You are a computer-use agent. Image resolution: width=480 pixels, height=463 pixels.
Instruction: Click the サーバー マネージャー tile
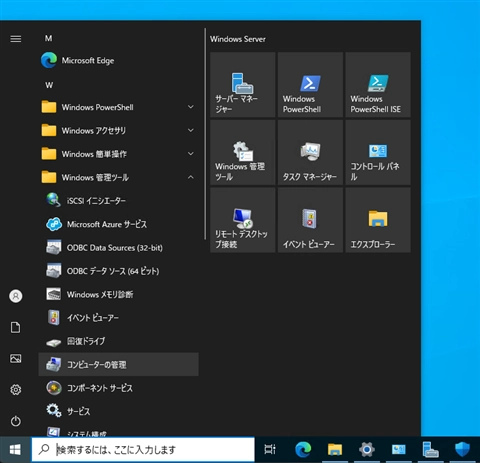coord(243,85)
